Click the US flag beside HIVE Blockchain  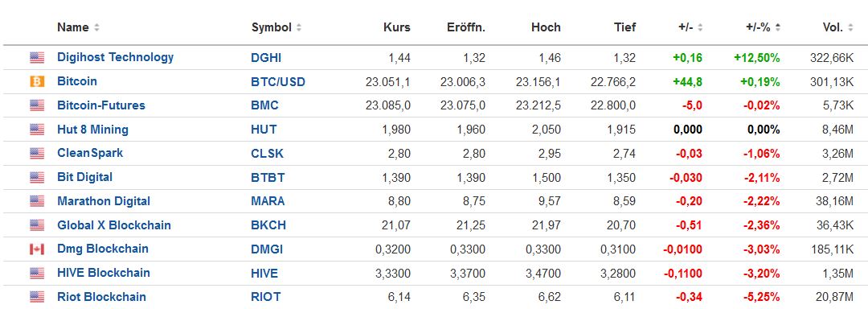click(36, 274)
